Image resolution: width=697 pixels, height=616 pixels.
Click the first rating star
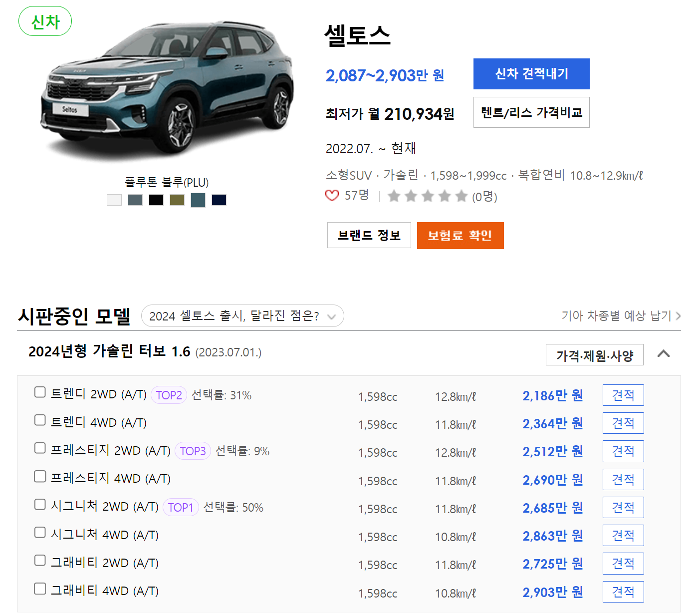[394, 196]
